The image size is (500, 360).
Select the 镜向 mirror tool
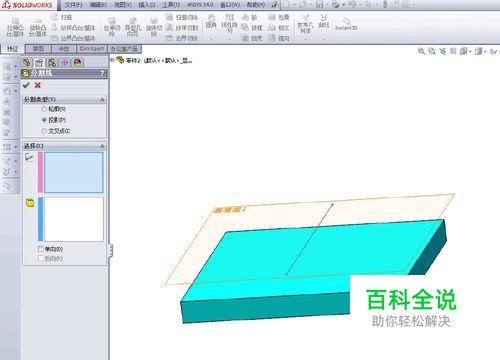[x=279, y=38]
